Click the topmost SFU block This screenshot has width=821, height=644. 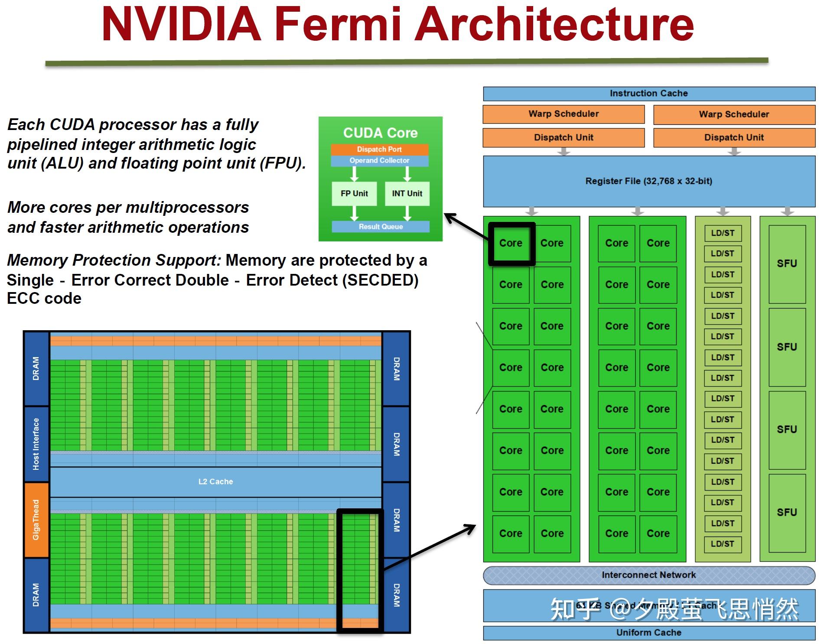[787, 263]
